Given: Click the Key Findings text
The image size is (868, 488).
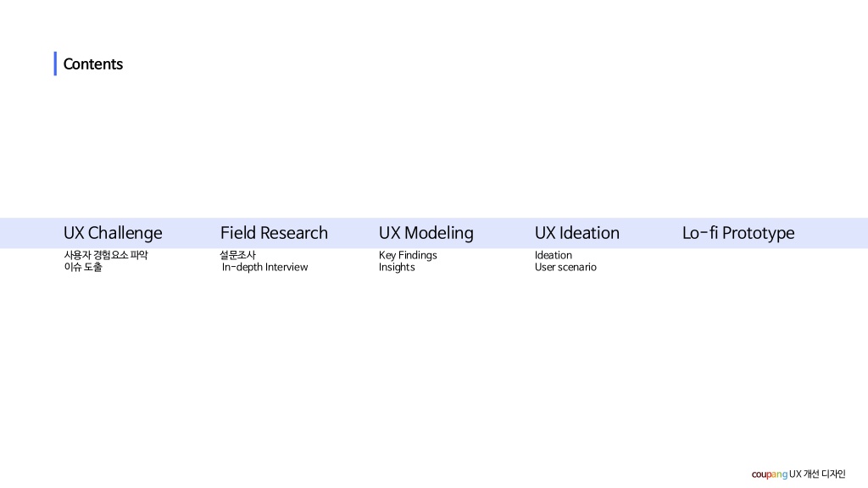Looking at the screenshot, I should point(408,255).
